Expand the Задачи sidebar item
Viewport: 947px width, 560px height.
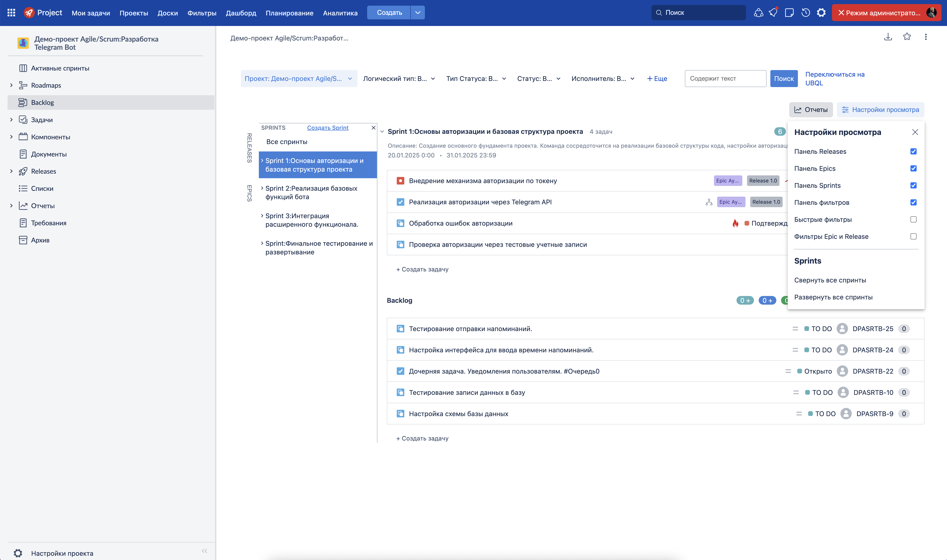[11, 120]
